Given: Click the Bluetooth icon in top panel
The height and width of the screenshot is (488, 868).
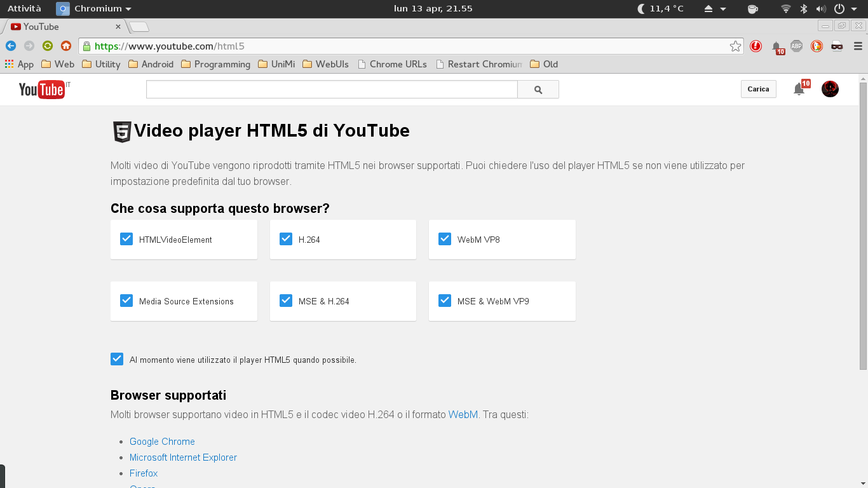Looking at the screenshot, I should 803,9.
